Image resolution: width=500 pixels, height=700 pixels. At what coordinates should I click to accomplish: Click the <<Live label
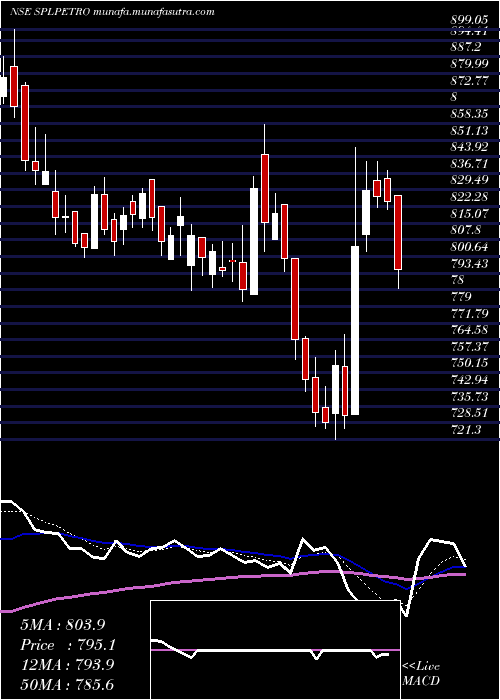click(421, 667)
